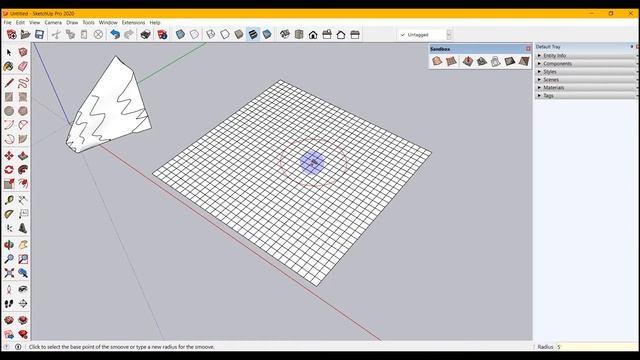Activate the Orbit tool
The width and height of the screenshot is (640, 360).
9,245
